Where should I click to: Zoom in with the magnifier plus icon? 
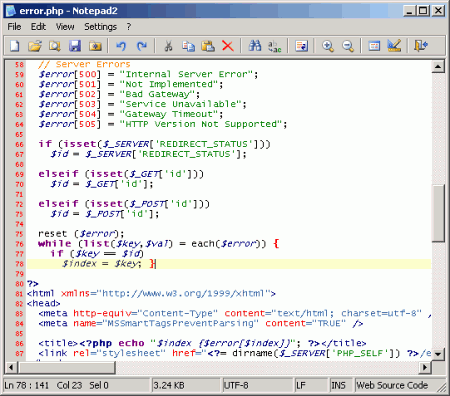click(328, 46)
